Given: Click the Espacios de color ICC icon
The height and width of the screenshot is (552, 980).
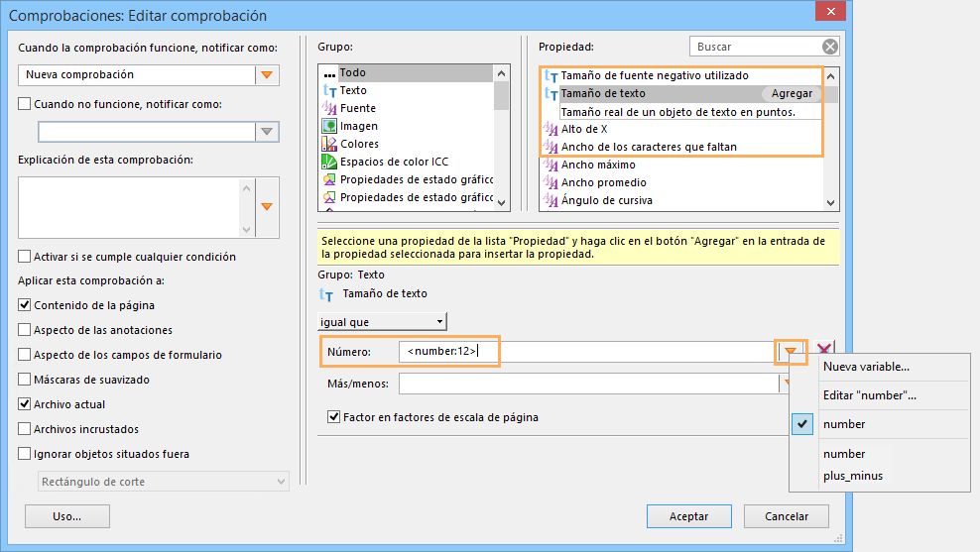Looking at the screenshot, I should point(329,162).
